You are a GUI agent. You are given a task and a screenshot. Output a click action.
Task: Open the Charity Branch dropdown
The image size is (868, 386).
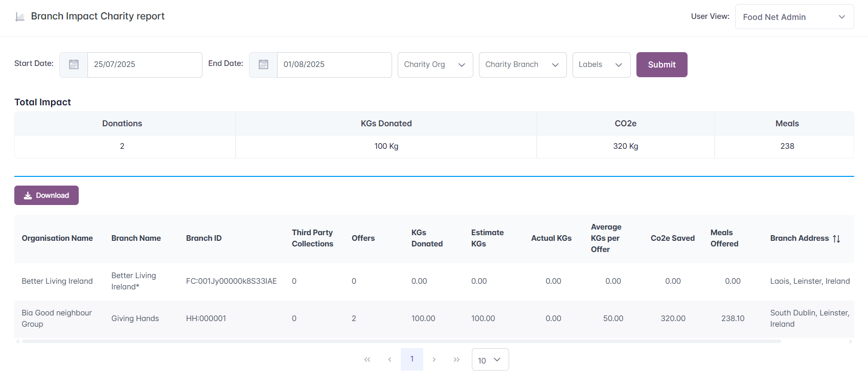coord(522,65)
